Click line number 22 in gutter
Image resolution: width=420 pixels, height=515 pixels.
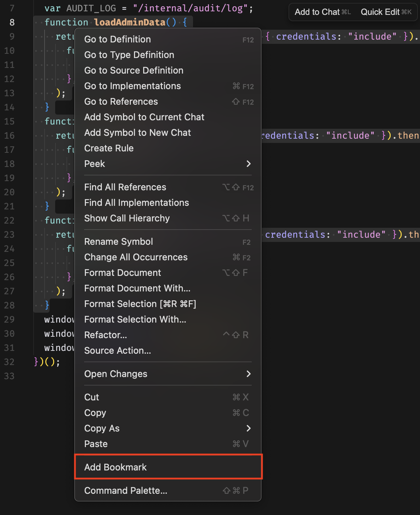coord(10,220)
